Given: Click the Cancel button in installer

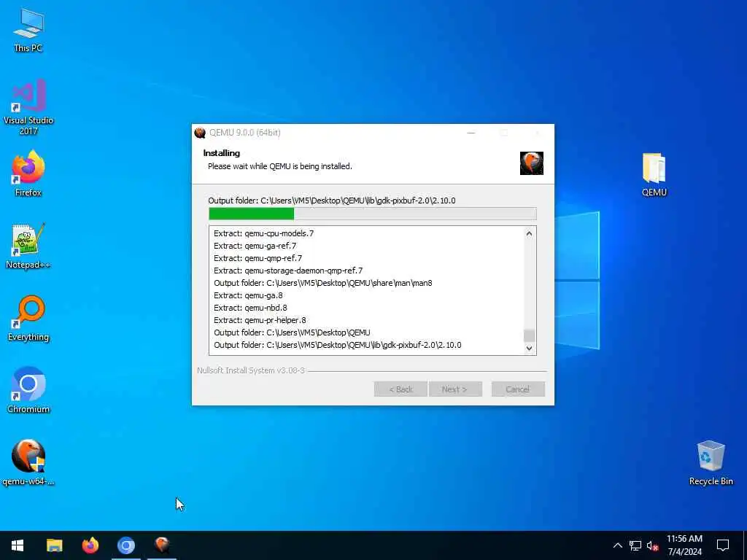Looking at the screenshot, I should coord(518,389).
